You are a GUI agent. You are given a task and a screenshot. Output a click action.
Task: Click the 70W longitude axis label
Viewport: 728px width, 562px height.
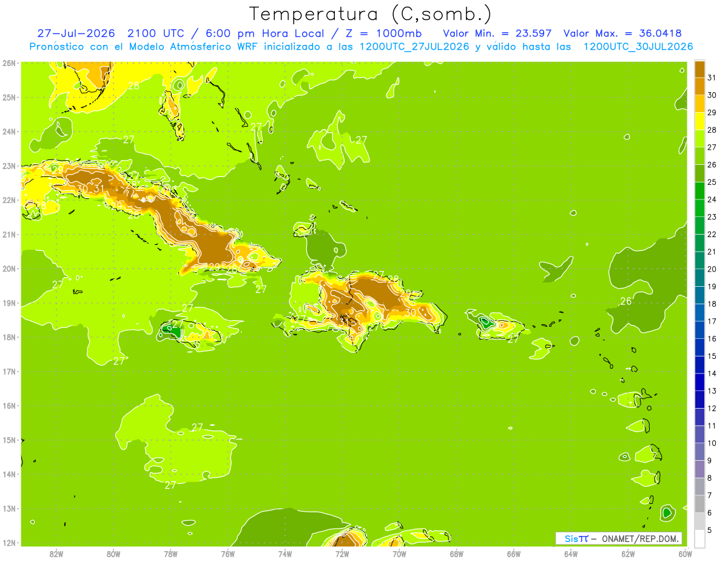click(399, 553)
